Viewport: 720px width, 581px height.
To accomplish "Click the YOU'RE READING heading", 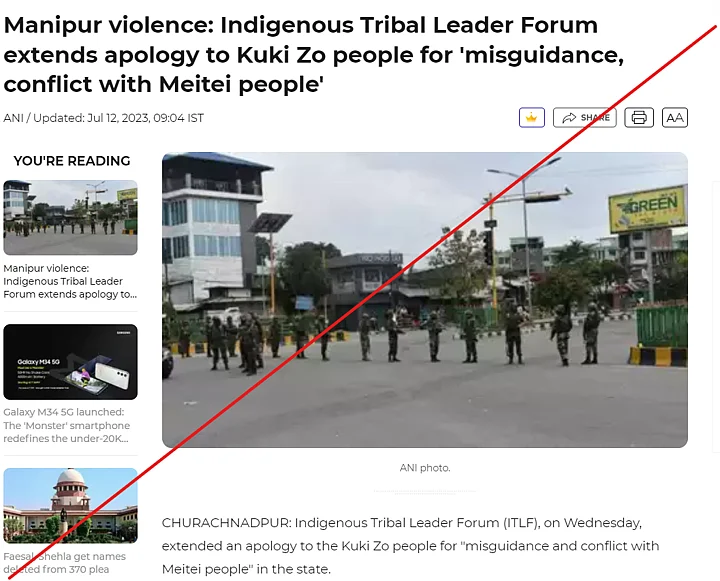I will click(72, 161).
